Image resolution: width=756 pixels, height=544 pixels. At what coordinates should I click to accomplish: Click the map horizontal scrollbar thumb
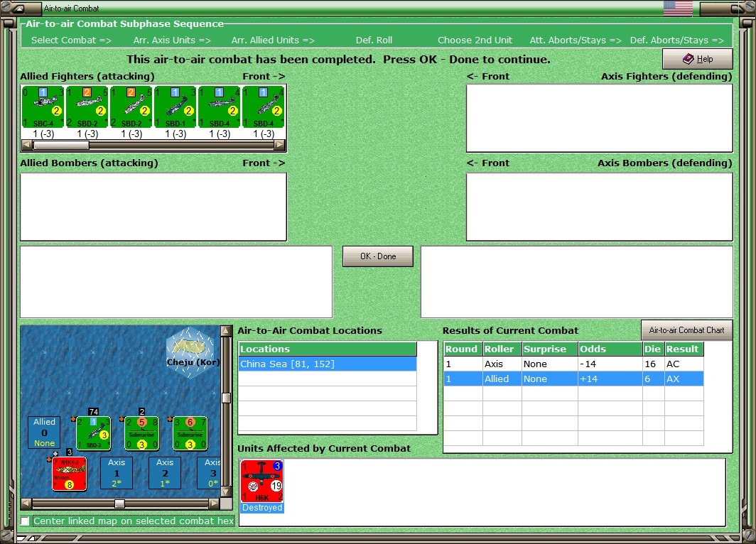click(x=119, y=504)
